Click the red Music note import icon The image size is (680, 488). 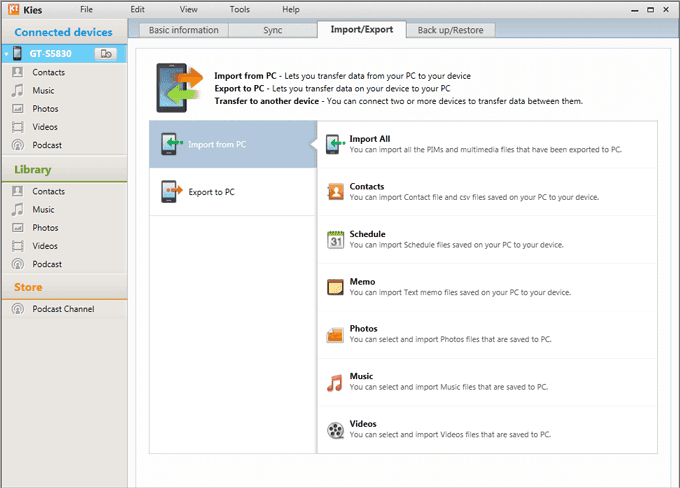point(335,383)
